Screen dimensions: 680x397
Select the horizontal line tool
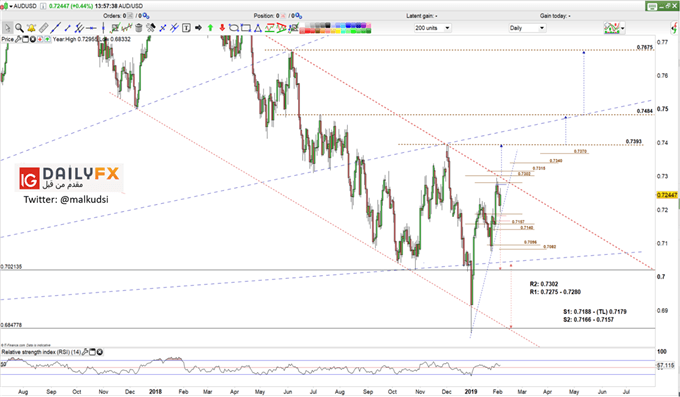(x=91, y=28)
